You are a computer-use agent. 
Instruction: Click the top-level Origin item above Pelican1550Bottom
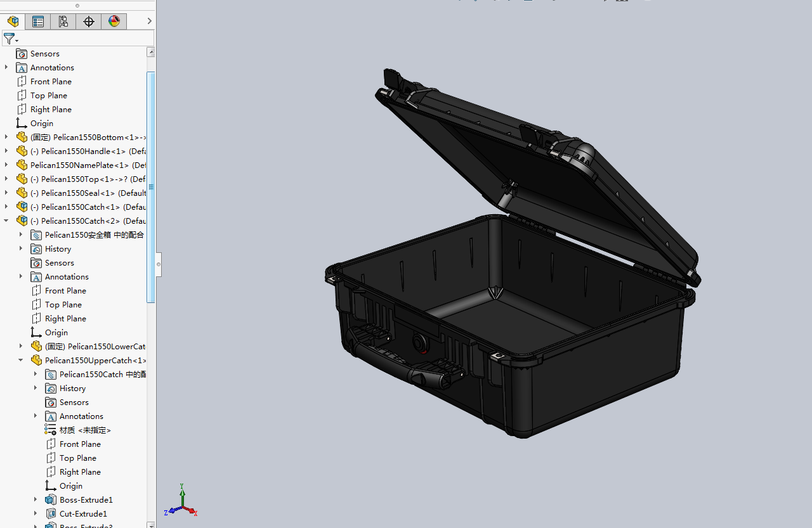[41, 124]
